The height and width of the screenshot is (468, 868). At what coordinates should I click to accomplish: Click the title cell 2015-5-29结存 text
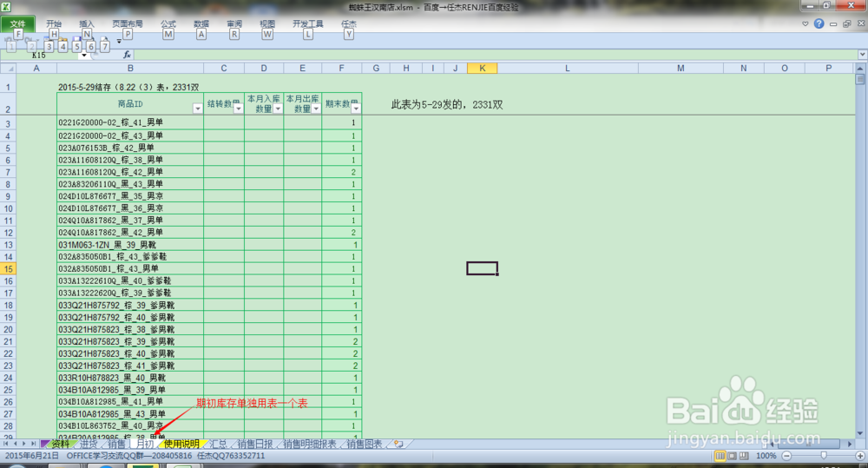tap(128, 87)
